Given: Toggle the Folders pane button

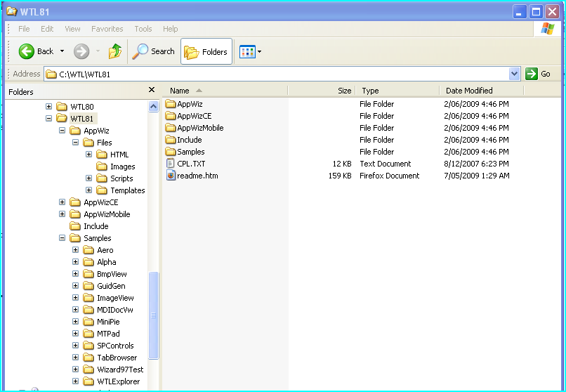Looking at the screenshot, I should (206, 51).
